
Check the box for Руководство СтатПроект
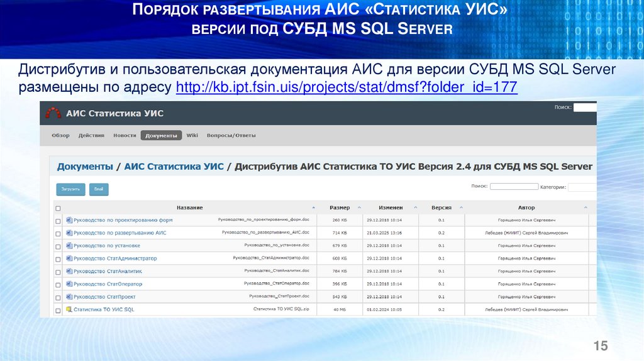pos(58,297)
